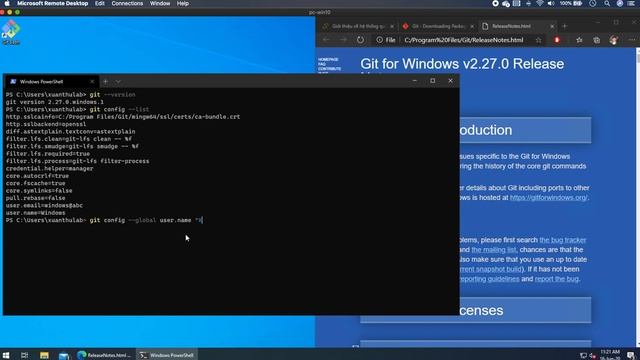Open the Connections menu
Screen dimensions: 640x360
pos(127,3)
